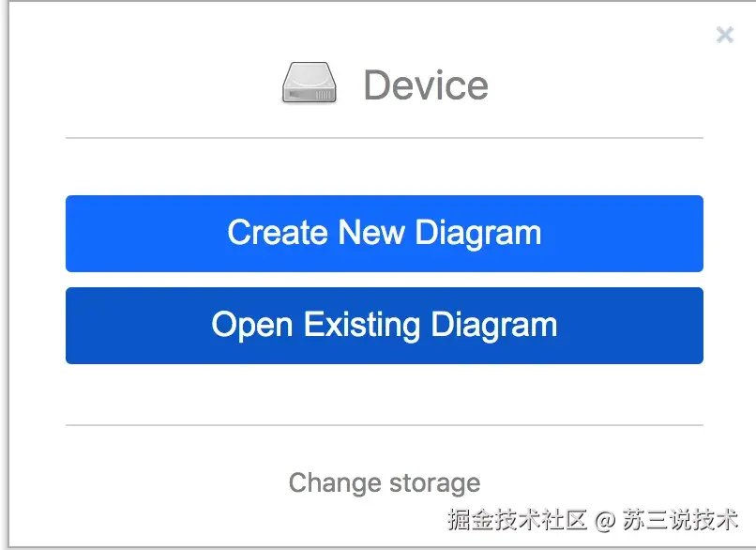Click the Create New Diagram button

tap(384, 234)
